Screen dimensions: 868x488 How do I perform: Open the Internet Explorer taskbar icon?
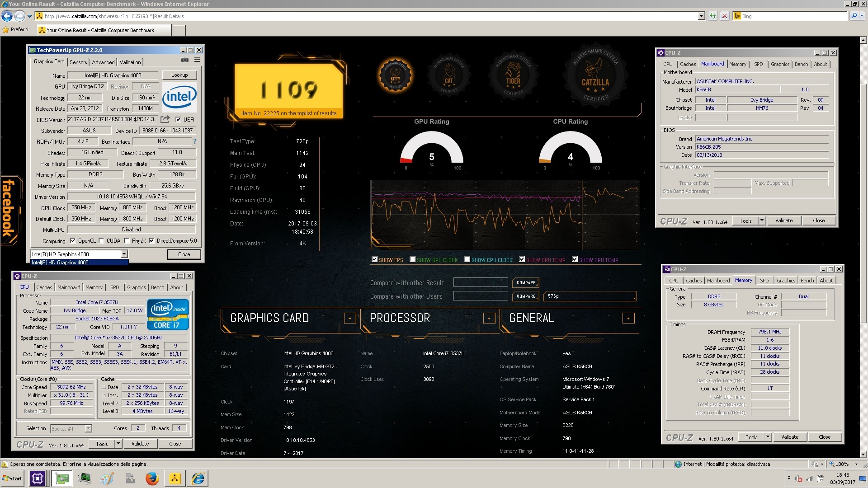point(198,479)
